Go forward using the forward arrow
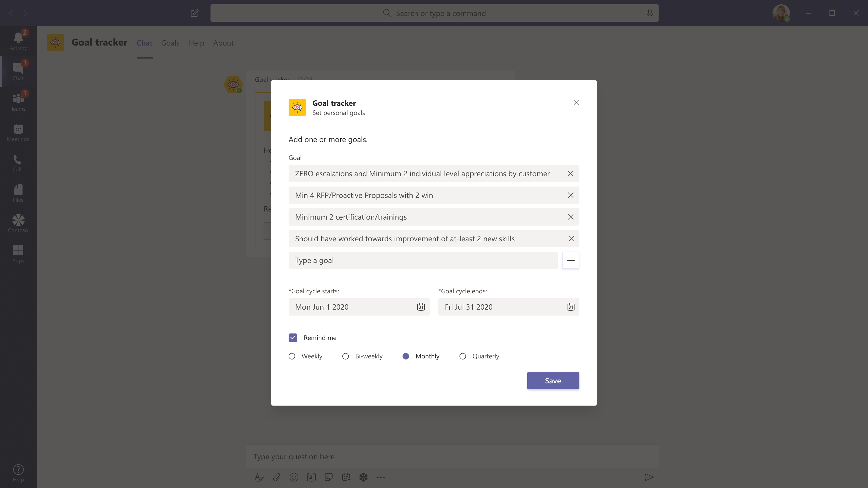Screen dimensions: 868x488 [x=26, y=13]
